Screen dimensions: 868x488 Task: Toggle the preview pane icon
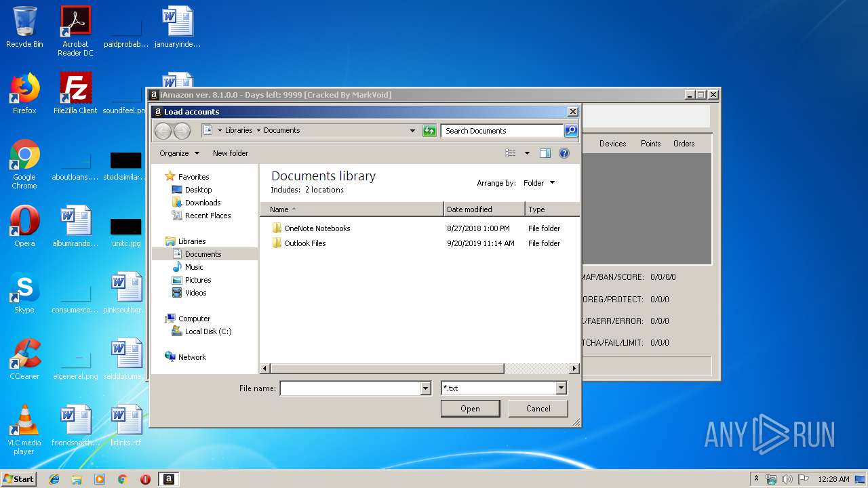click(x=545, y=153)
